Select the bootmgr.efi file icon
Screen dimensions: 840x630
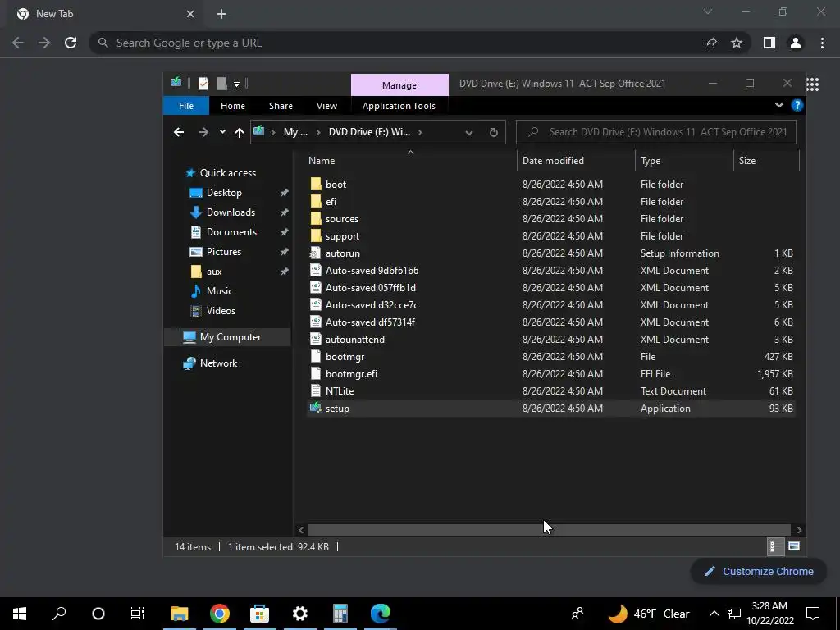[316, 374]
